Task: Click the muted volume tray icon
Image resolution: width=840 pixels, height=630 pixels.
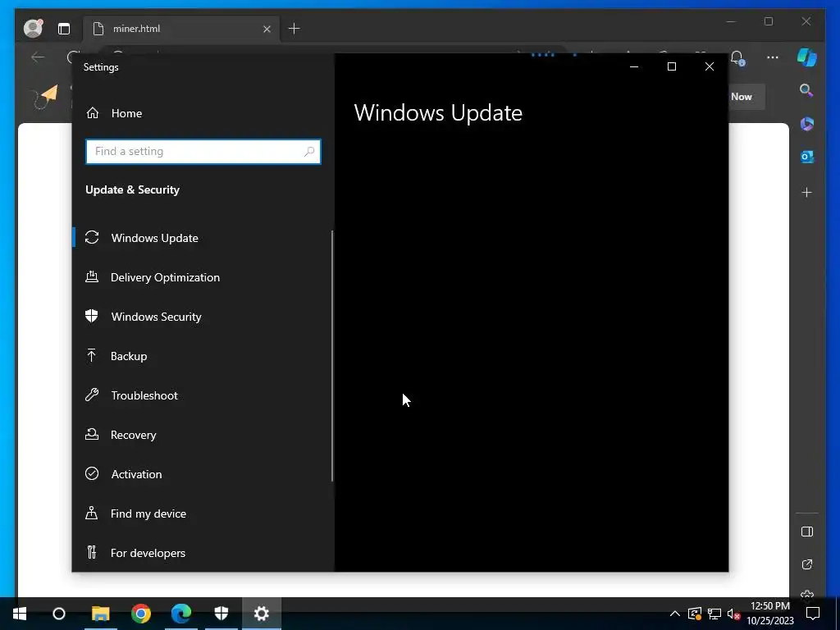Action: 733,614
